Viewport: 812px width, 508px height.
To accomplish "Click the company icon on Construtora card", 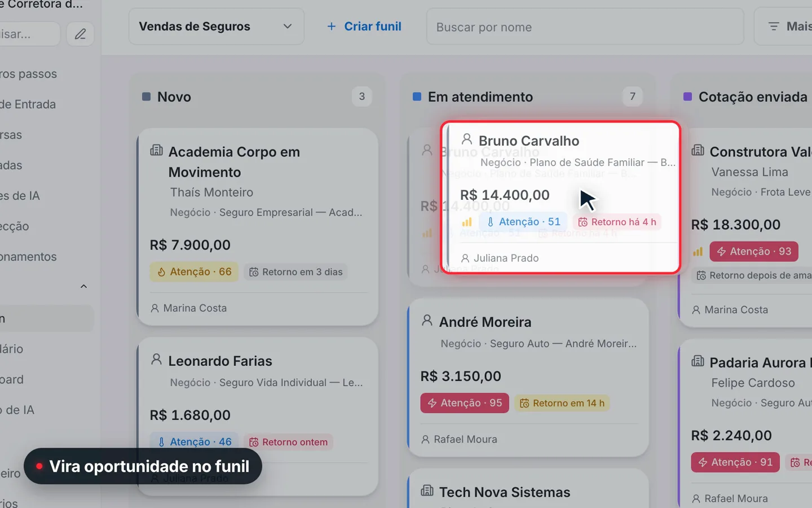I will click(x=698, y=150).
